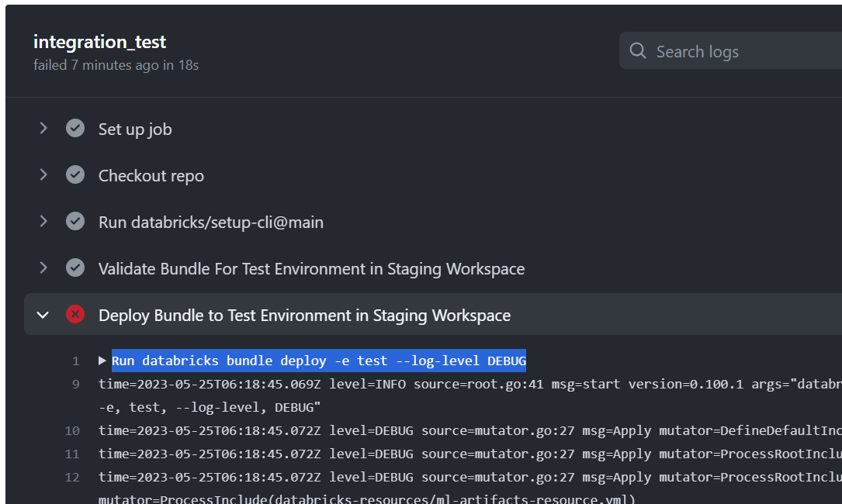Screen dimensions: 842x504
Task: Click the success icon next to Validate Bundle step
Action: (x=74, y=268)
